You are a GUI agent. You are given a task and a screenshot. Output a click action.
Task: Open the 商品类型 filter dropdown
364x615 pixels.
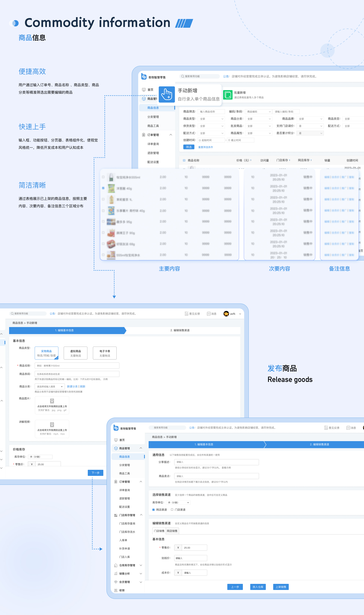point(211,119)
